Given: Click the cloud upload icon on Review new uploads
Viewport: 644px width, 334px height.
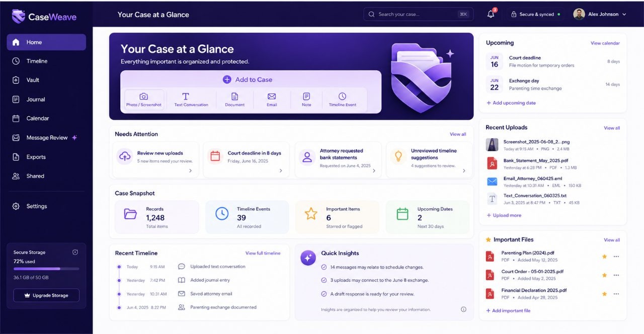Looking at the screenshot, I should click(x=125, y=156).
